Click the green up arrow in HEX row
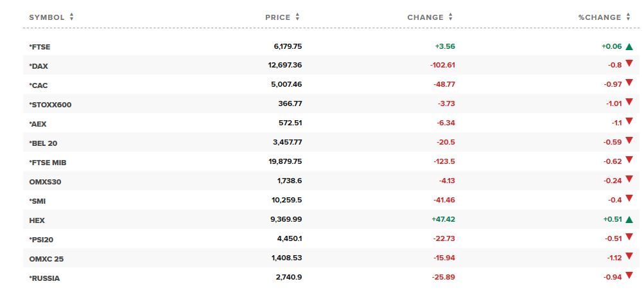 (629, 220)
